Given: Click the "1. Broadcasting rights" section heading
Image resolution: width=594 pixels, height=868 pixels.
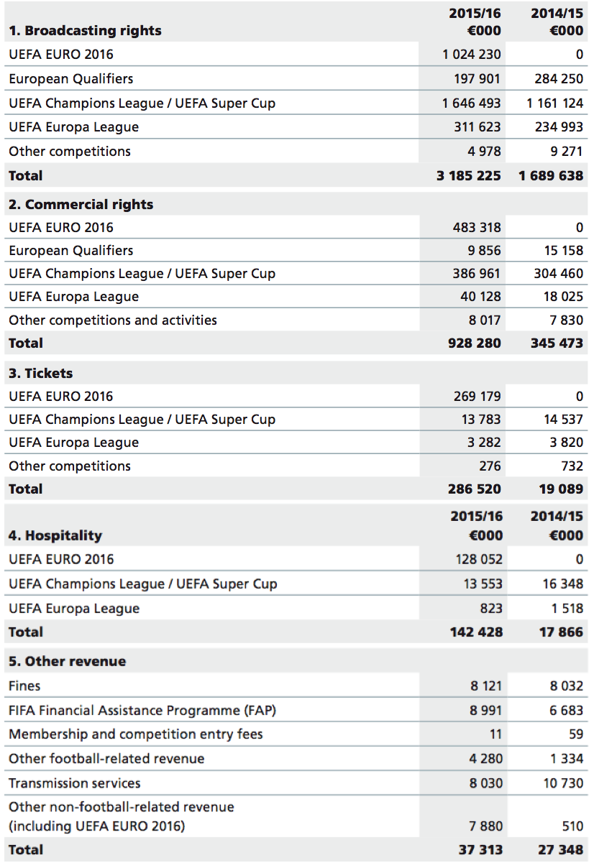Looking at the screenshot, I should coord(85,31).
